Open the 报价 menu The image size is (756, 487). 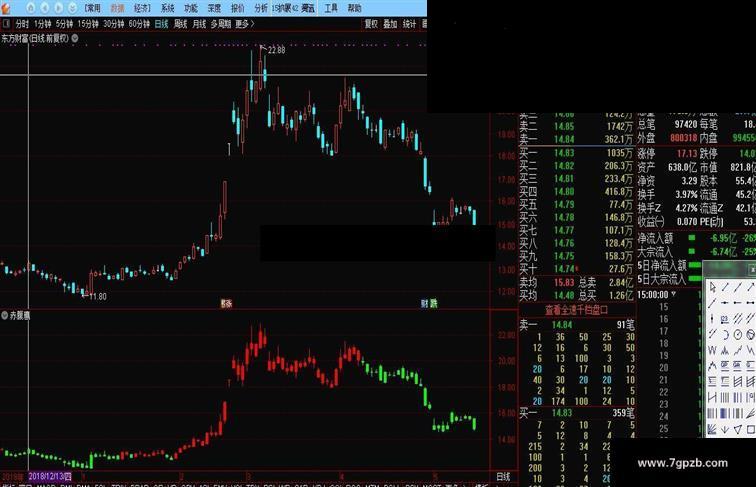pos(238,8)
